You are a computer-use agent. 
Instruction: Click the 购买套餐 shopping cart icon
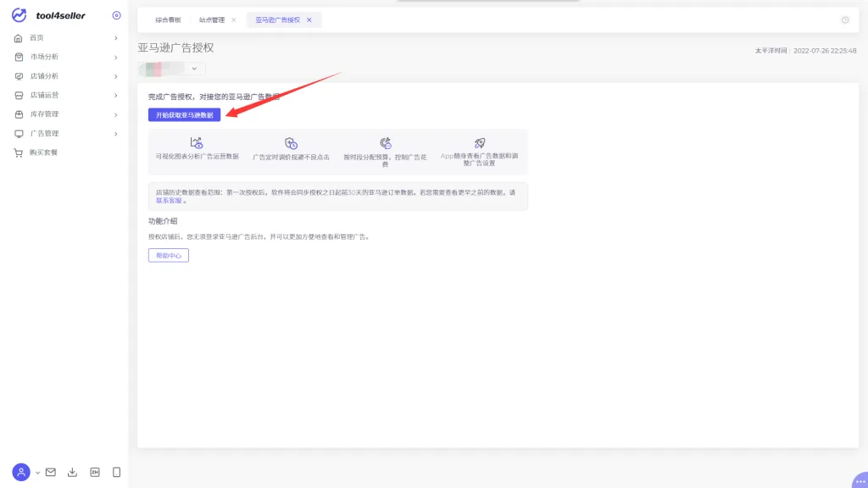pos(19,152)
